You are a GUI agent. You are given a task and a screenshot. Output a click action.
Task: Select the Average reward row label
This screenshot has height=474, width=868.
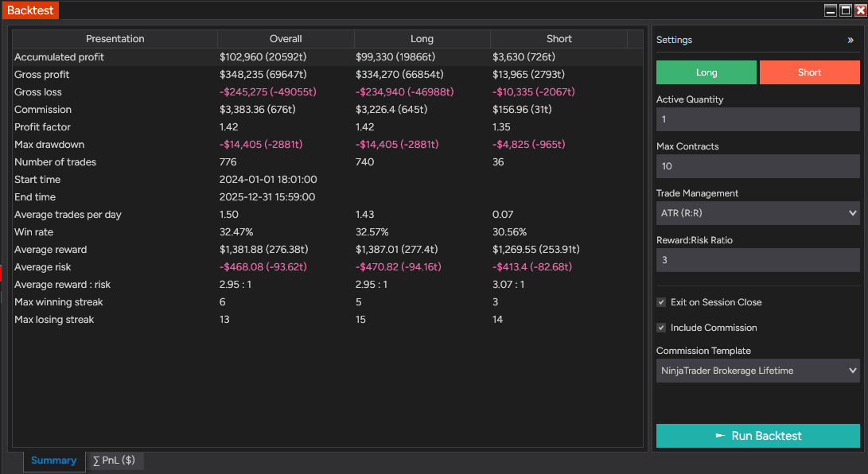50,250
